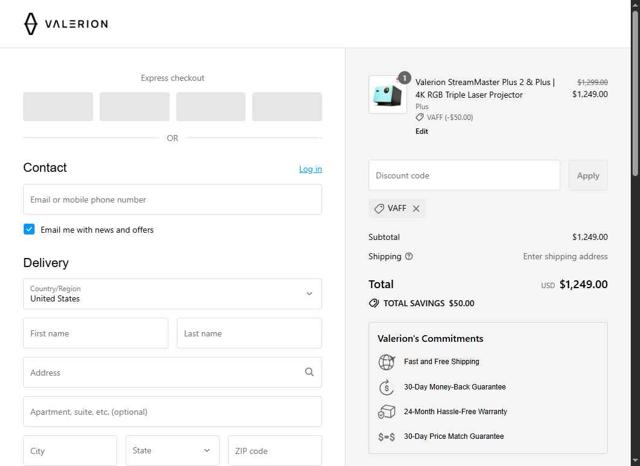Click the Total Savings tag icon
The width and height of the screenshot is (640, 466).
coord(373,303)
